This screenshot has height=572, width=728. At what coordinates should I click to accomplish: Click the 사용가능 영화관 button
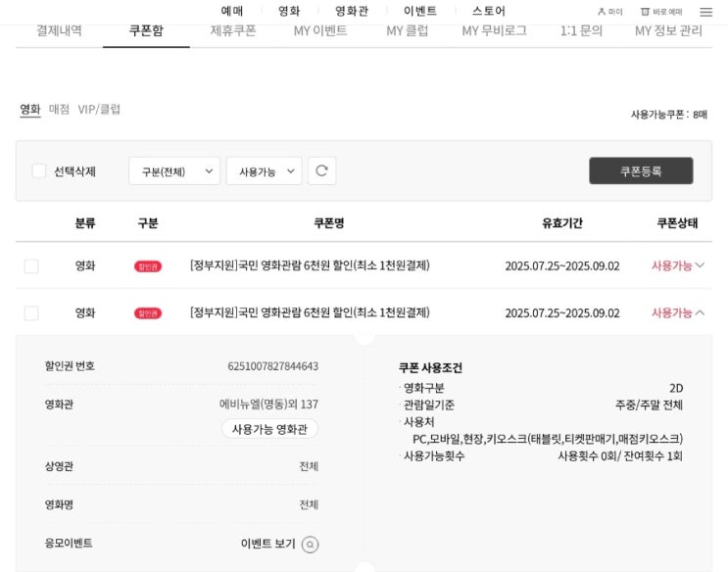coord(269,429)
